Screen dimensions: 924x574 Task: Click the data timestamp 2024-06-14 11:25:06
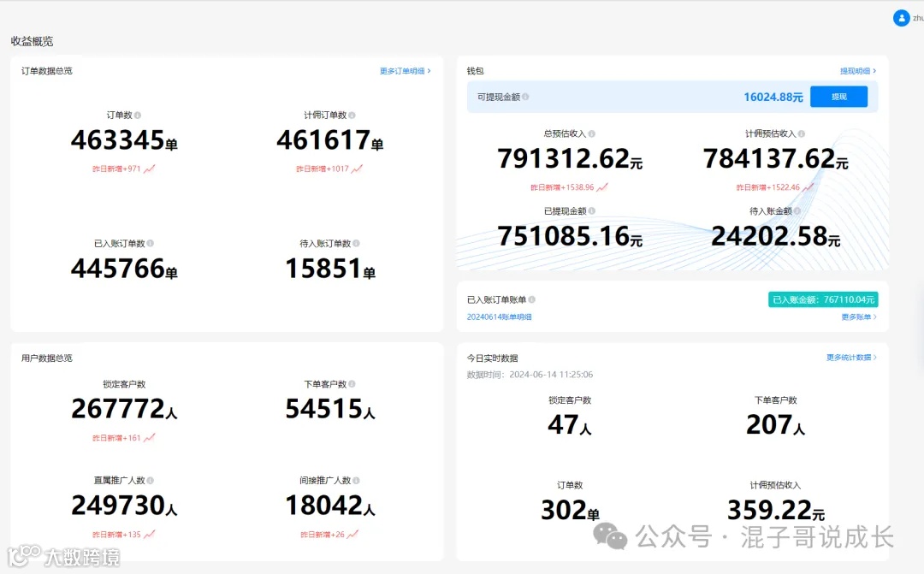coord(551,374)
